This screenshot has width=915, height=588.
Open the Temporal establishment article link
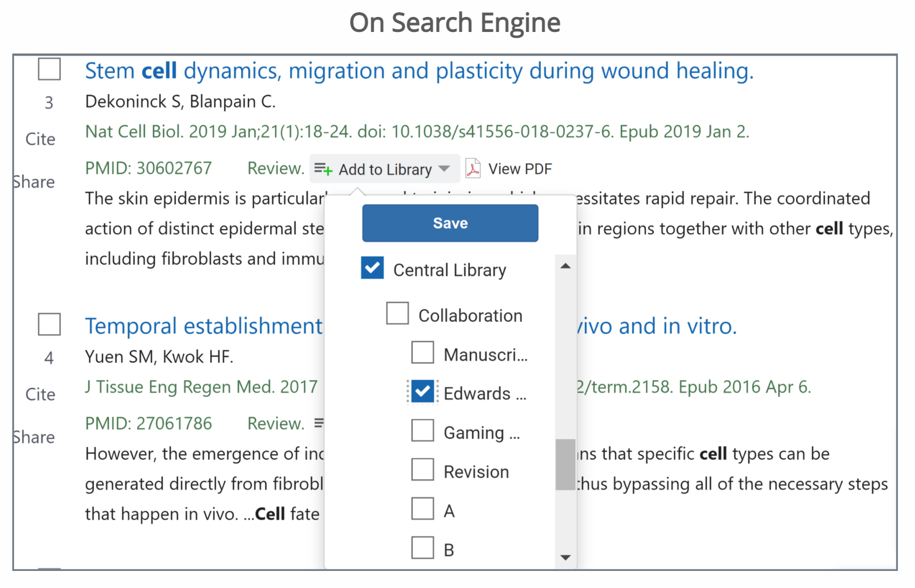[204, 326]
